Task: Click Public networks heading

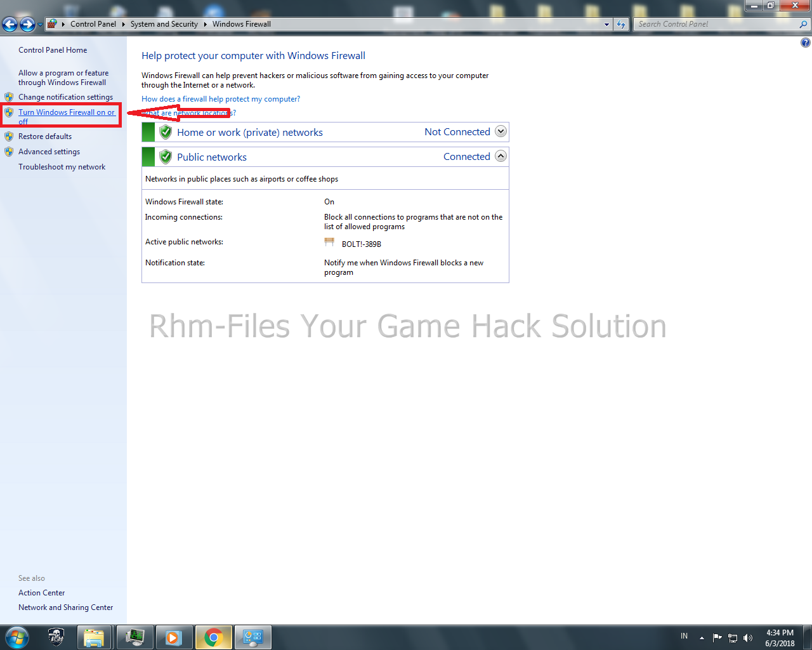Action: pos(212,157)
